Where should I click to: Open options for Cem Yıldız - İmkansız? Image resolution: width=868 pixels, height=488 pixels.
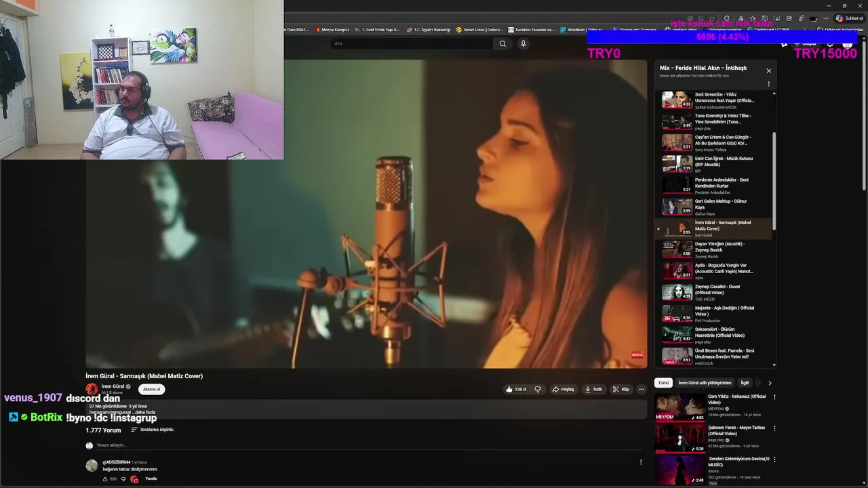click(774, 397)
